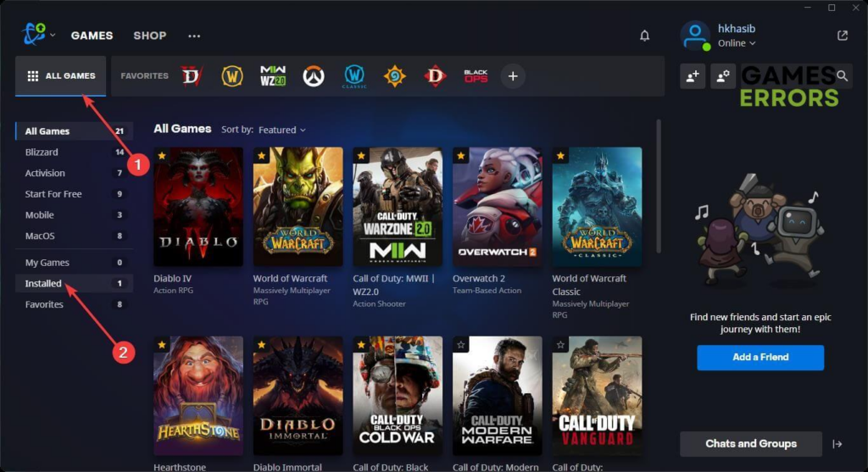Click the Add a Friend button
The image size is (868, 472).
(760, 358)
